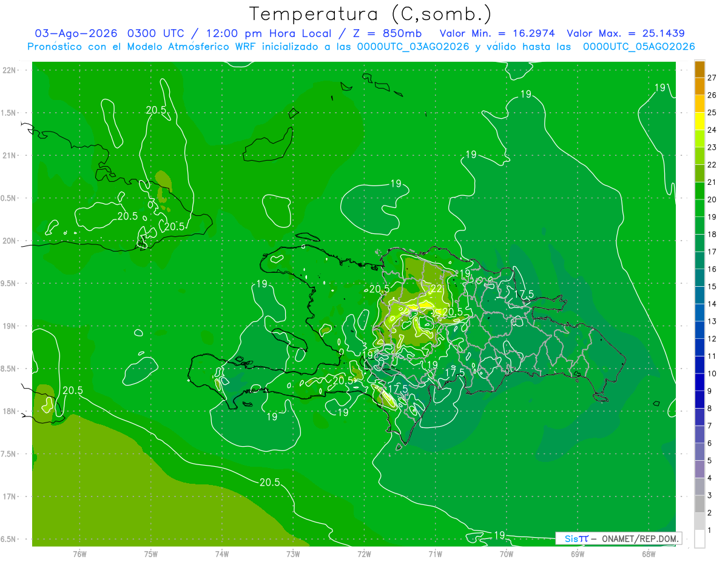Click the "74W" longitude axis label
This screenshot has height=562, width=728.
221,554
